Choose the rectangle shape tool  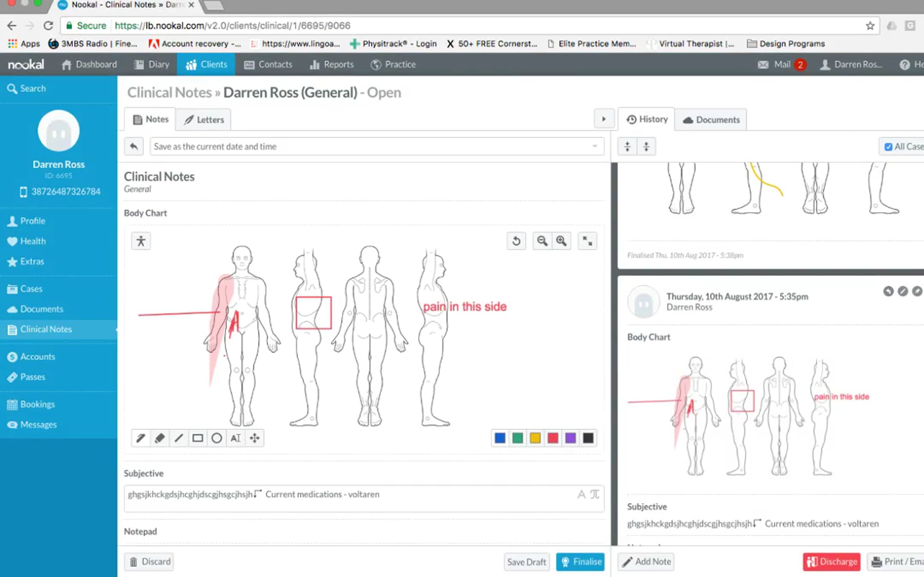click(198, 438)
